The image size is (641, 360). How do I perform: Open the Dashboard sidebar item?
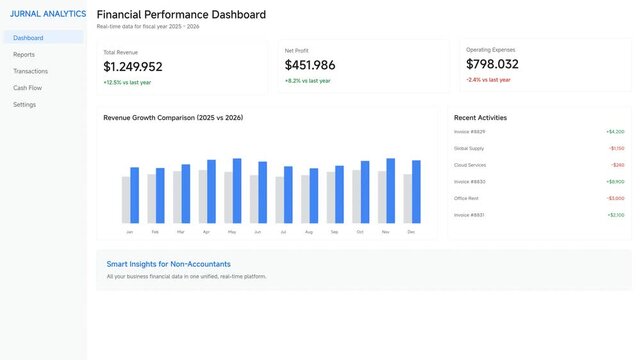44,38
